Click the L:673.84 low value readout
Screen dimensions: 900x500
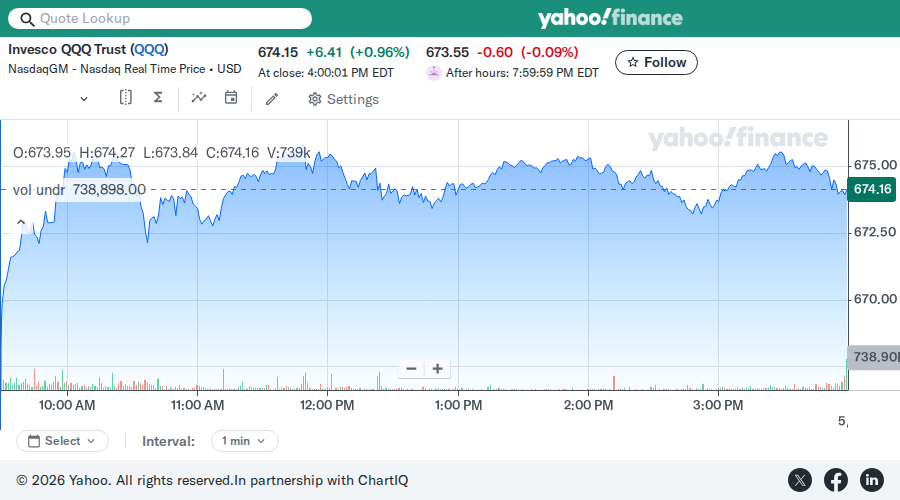(x=170, y=153)
